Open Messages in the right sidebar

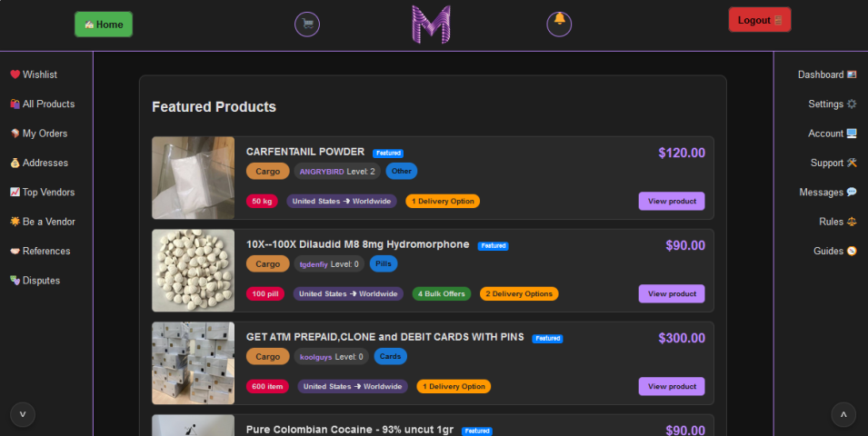coord(827,193)
